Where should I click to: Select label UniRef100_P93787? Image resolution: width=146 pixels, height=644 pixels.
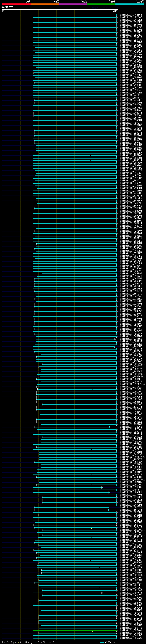pos(131,424)
